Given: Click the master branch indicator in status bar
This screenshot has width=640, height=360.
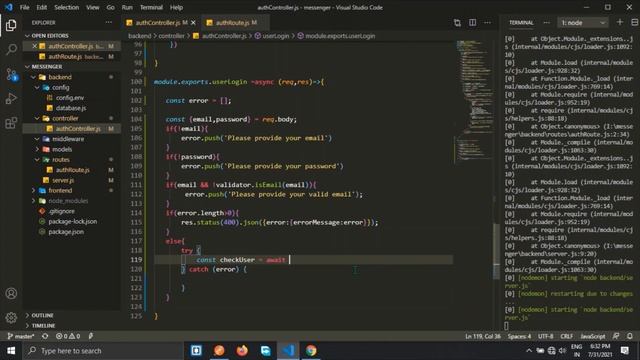Looking at the screenshot, I should click(20, 336).
